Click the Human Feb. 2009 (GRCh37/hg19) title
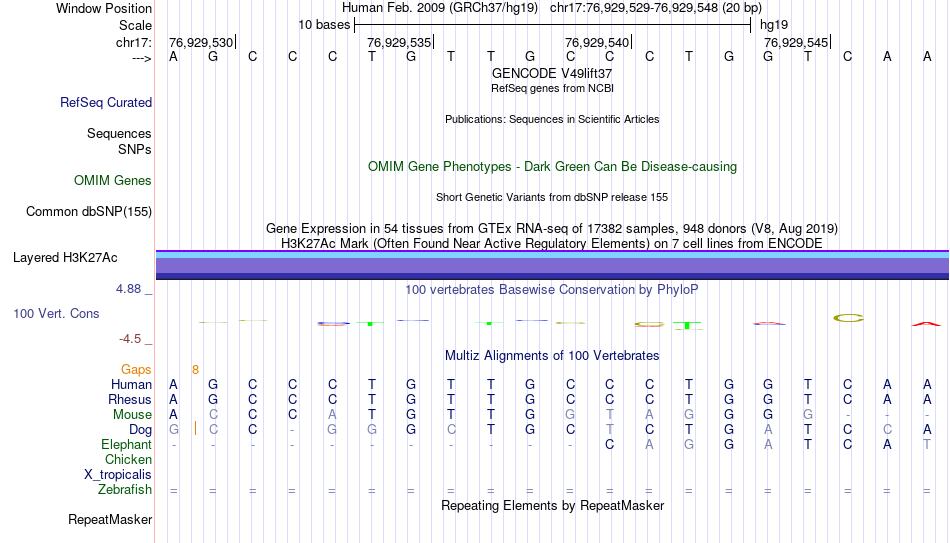The image size is (950, 543). tap(440, 8)
